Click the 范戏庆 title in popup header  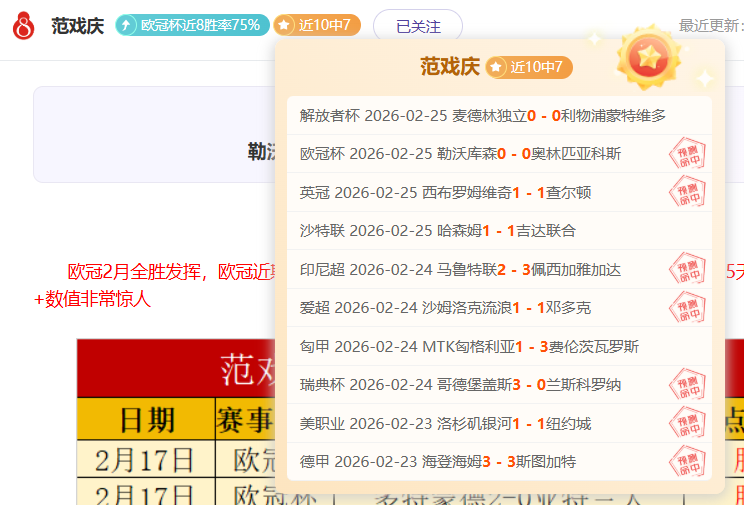[x=450, y=67]
